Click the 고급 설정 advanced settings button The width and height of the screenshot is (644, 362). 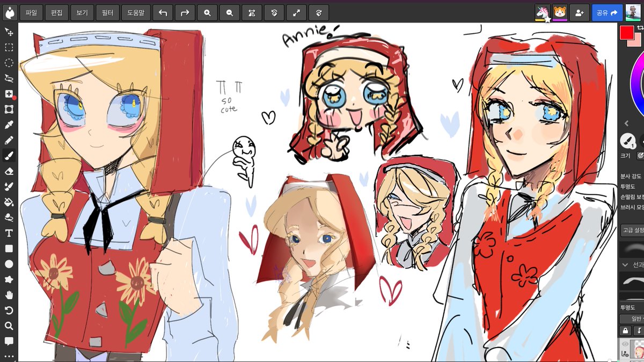pos(632,231)
